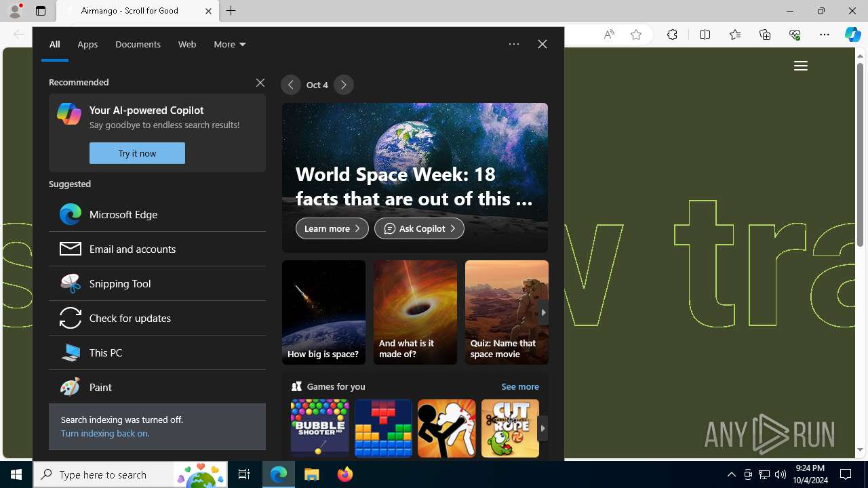The height and width of the screenshot is (488, 868).
Task: Launch Paint from suggested apps
Action: pyautogui.click(x=157, y=387)
